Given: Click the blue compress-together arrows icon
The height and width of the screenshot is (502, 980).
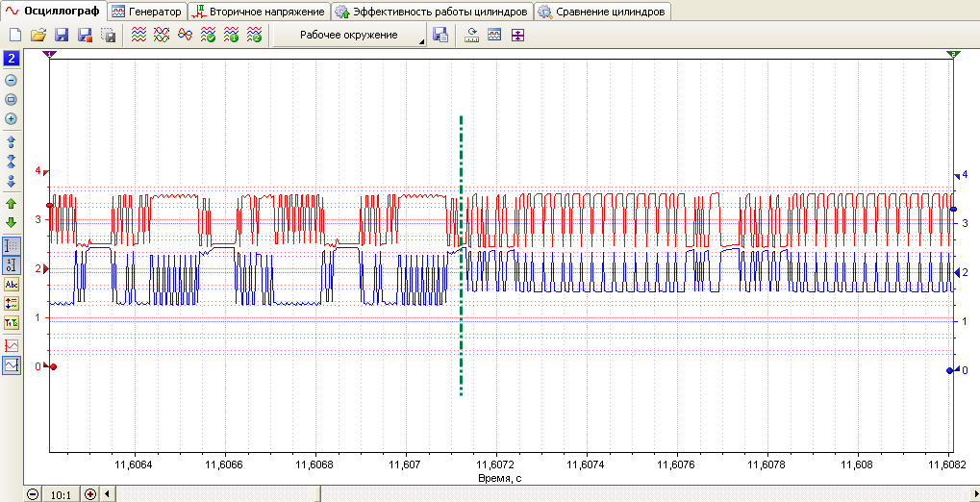Looking at the screenshot, I should (12, 162).
